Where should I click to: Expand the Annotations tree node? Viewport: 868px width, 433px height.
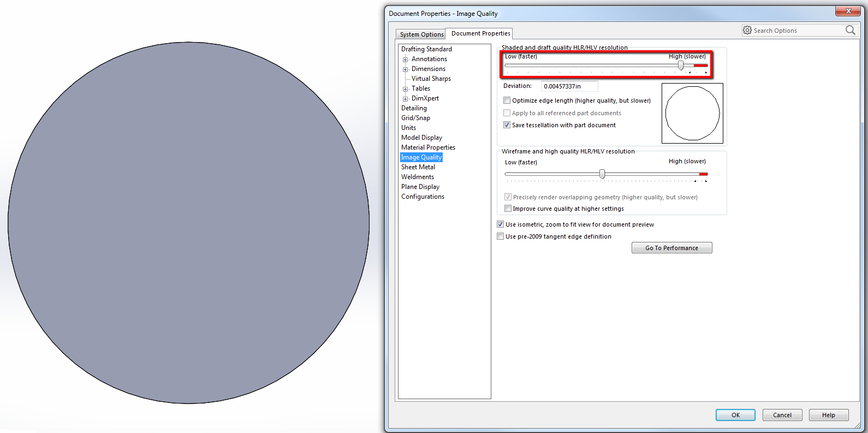[406, 60]
